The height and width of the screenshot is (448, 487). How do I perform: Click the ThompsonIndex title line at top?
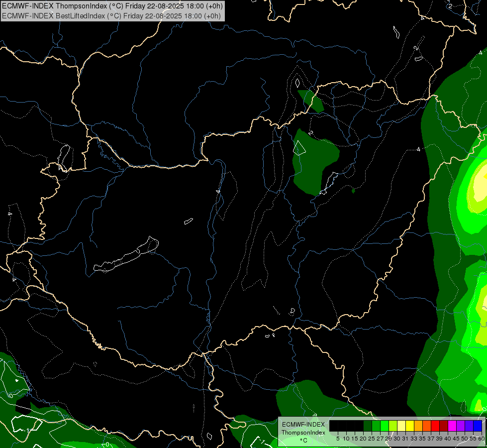pos(112,6)
